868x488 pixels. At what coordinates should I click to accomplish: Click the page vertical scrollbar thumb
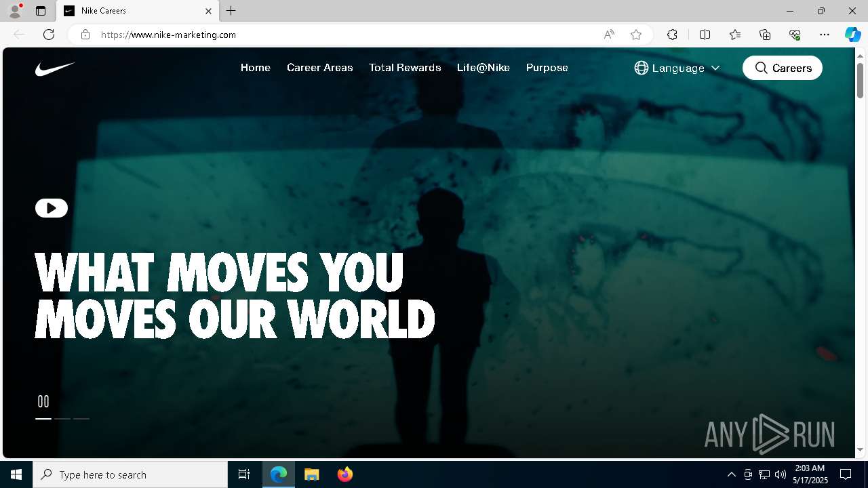[x=861, y=80]
